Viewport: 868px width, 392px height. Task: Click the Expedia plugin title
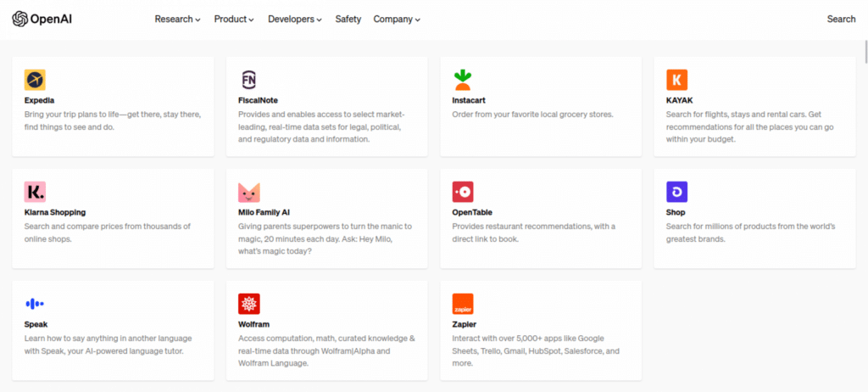coord(39,100)
